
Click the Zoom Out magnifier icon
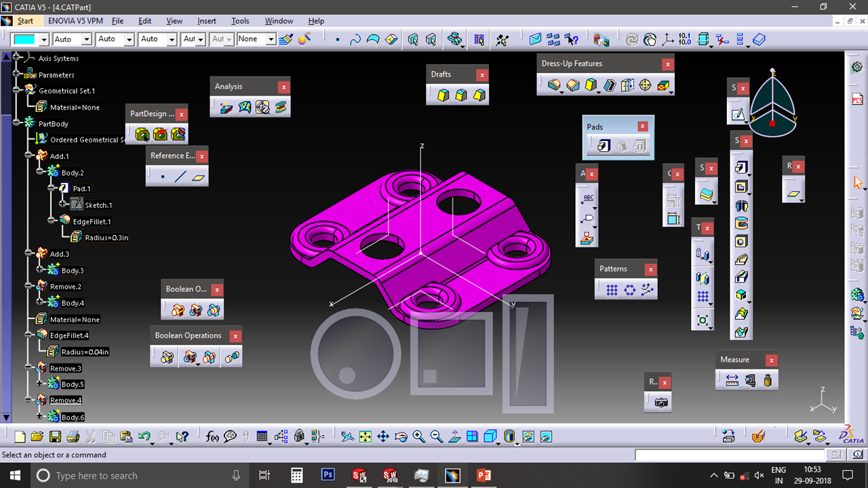click(436, 436)
